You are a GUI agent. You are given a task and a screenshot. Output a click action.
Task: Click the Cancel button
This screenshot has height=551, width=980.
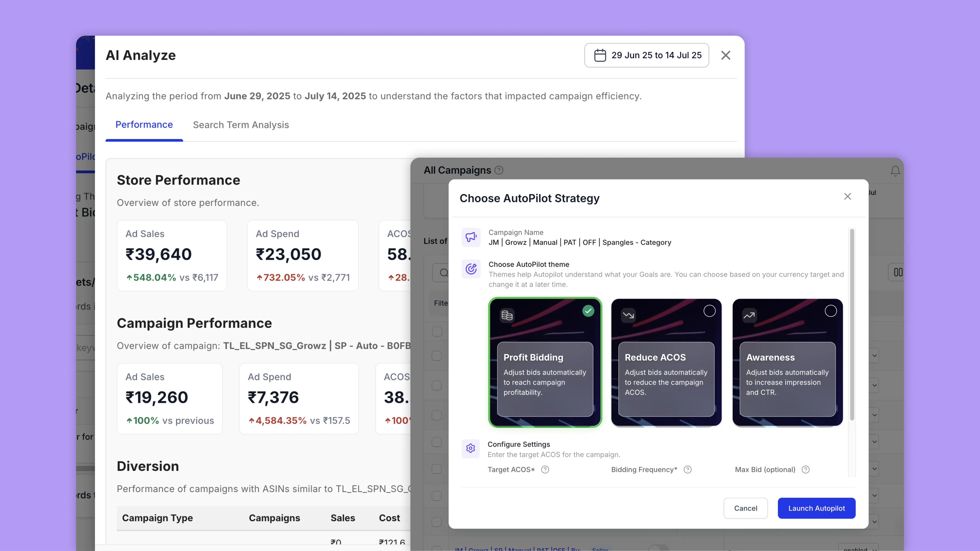tap(745, 508)
